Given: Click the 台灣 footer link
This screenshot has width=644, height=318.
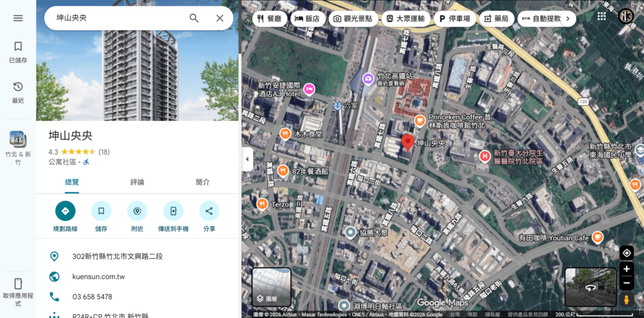Looking at the screenshot, I should click(x=454, y=315).
